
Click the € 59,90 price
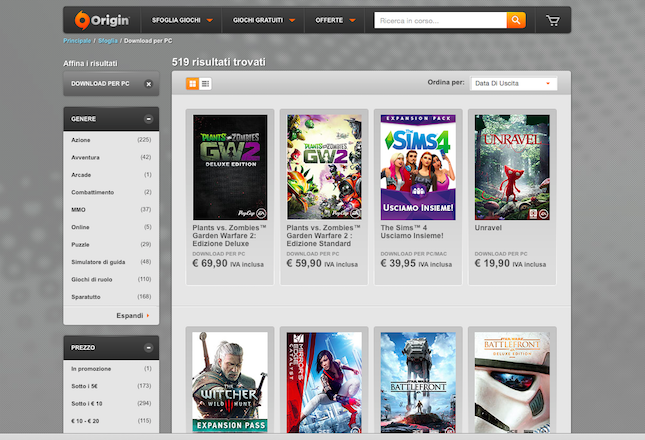(x=304, y=263)
